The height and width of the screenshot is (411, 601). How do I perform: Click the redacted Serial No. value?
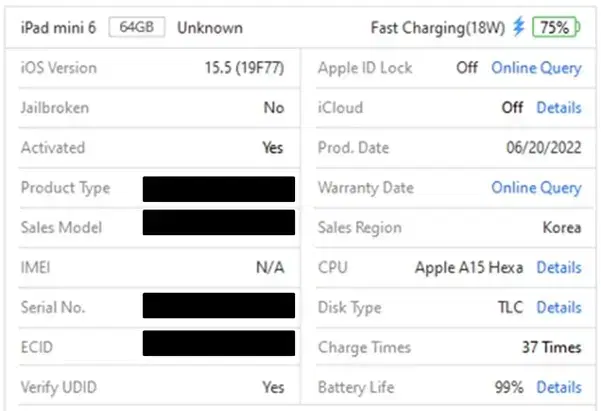tap(219, 306)
